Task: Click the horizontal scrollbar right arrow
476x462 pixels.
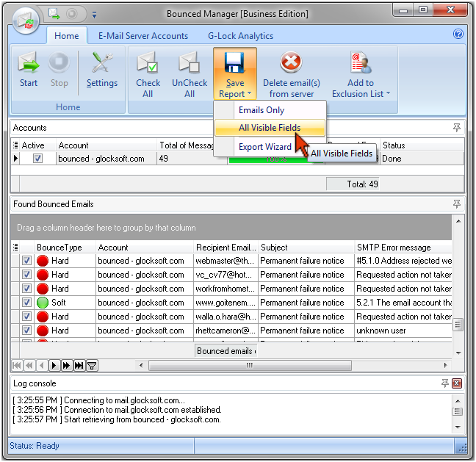Action: 445,365
